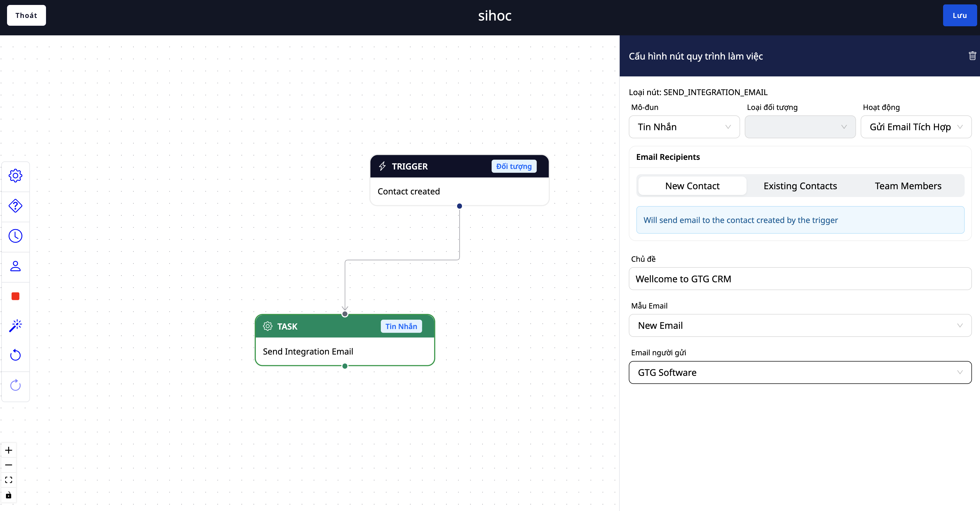Open Email người gửi dropdown GTG Software
Image resolution: width=980 pixels, height=511 pixels.
[800, 372]
